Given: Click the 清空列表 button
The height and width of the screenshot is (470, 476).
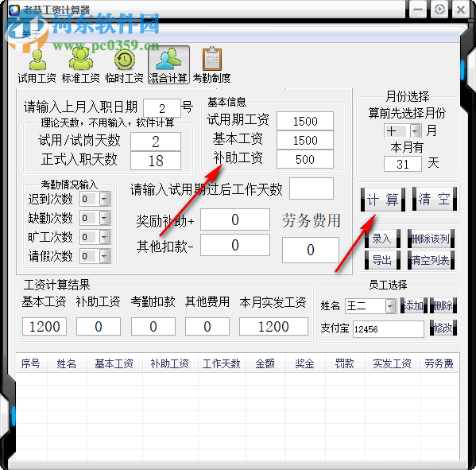Looking at the screenshot, I should click(x=431, y=260).
